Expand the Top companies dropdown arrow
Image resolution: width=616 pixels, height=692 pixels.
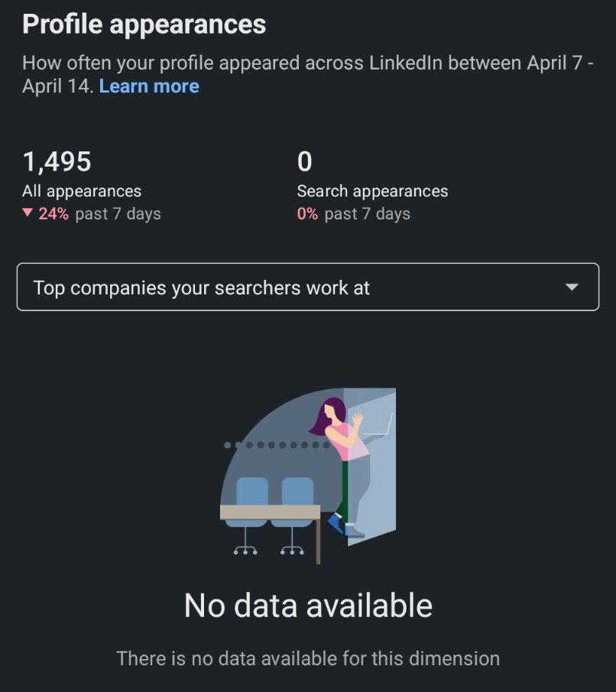click(571, 288)
